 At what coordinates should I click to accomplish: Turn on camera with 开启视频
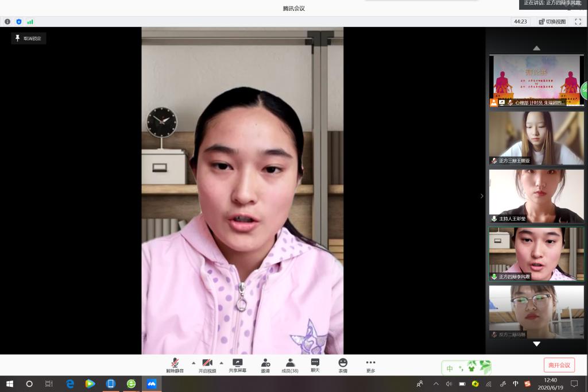click(207, 365)
